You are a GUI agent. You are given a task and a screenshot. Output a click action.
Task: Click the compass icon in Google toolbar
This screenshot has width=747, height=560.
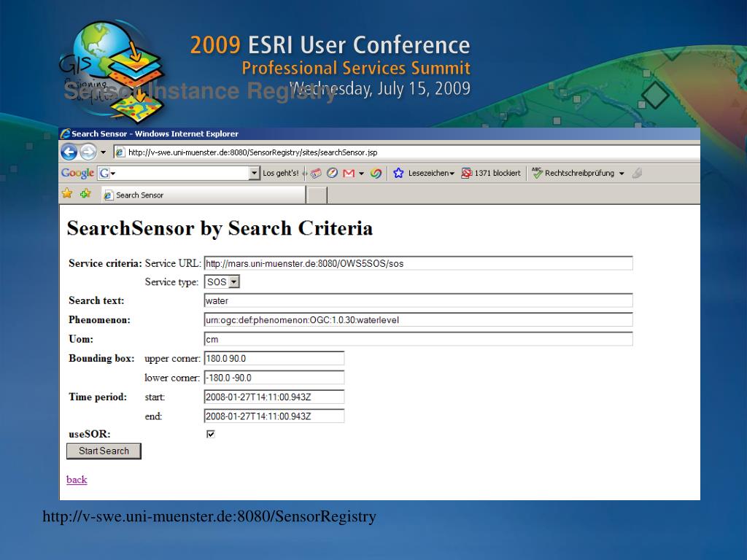pyautogui.click(x=332, y=174)
